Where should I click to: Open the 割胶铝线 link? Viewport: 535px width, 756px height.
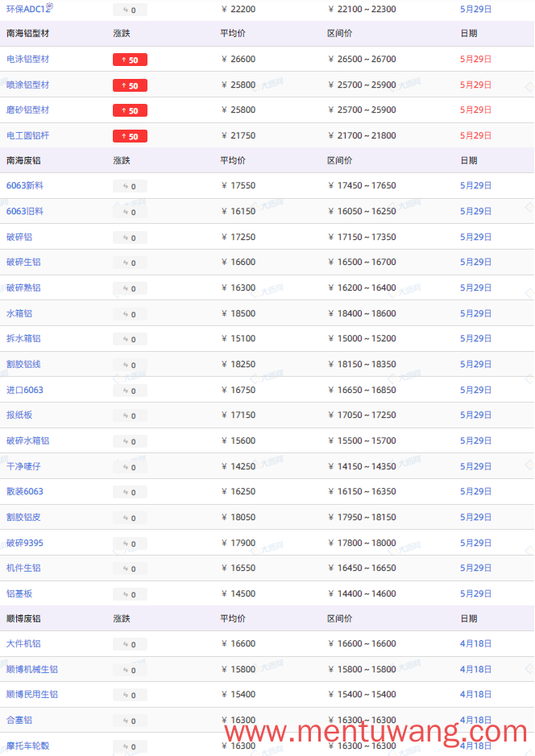point(23,365)
